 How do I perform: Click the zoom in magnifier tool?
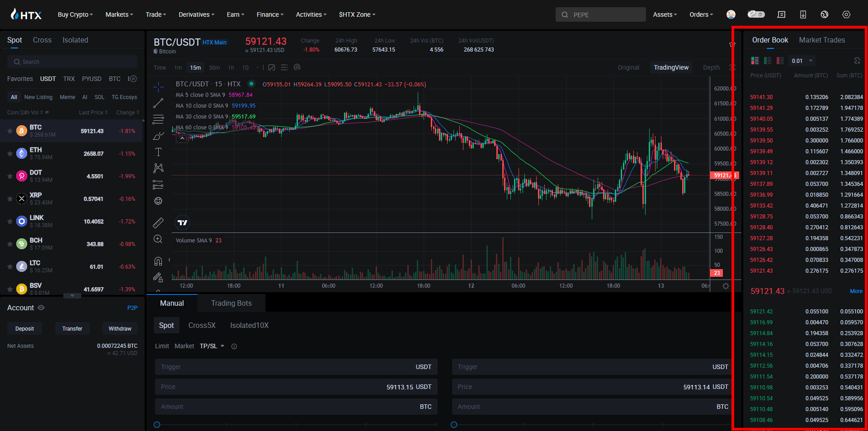tap(158, 239)
